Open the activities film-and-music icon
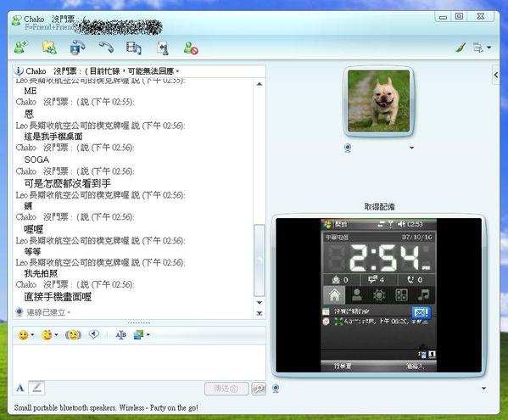 (x=133, y=48)
